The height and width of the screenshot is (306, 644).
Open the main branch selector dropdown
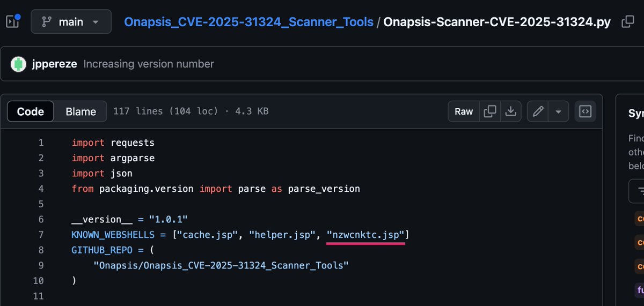tap(71, 22)
